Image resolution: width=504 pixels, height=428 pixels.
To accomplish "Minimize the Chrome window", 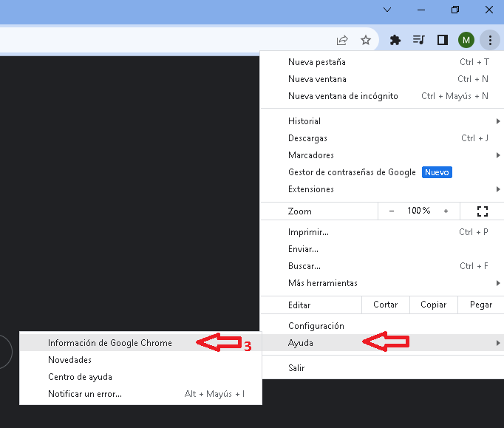I will [x=421, y=10].
